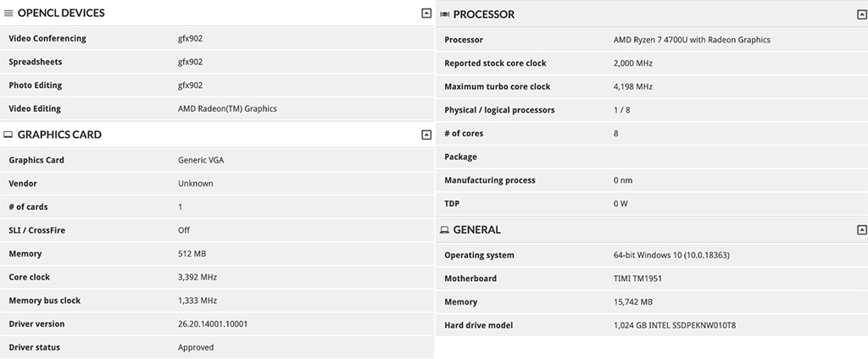Select the GRAPHICS CARD heading

60,135
